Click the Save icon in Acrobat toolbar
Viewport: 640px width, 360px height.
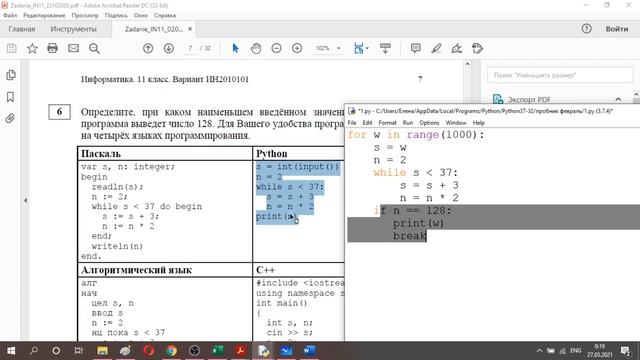[11, 49]
